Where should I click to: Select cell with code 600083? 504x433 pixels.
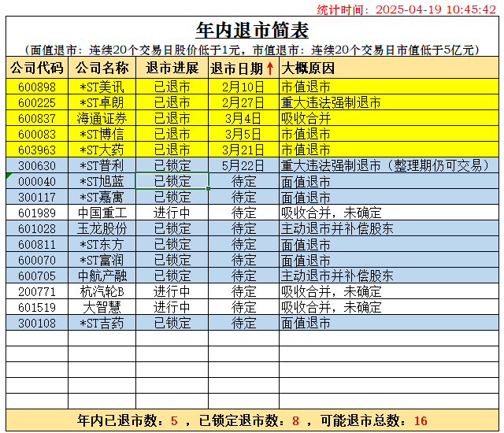(37, 134)
